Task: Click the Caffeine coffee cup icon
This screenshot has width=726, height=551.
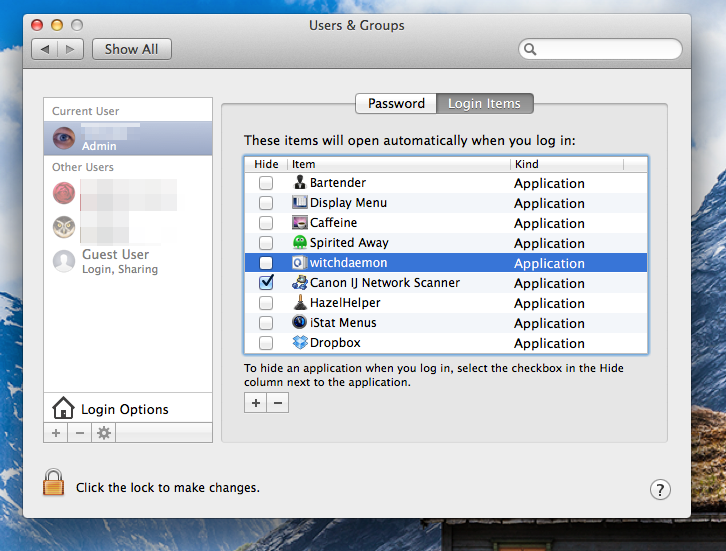Action: [300, 223]
